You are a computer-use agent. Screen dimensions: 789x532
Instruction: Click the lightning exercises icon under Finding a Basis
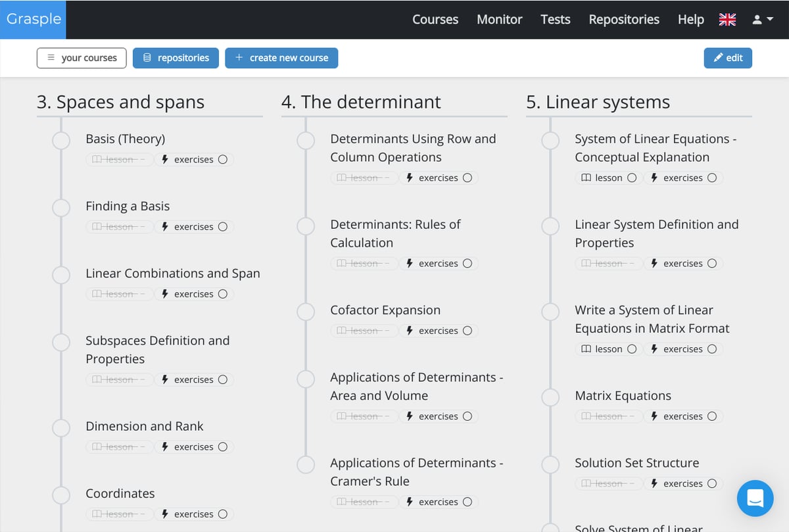coord(165,227)
